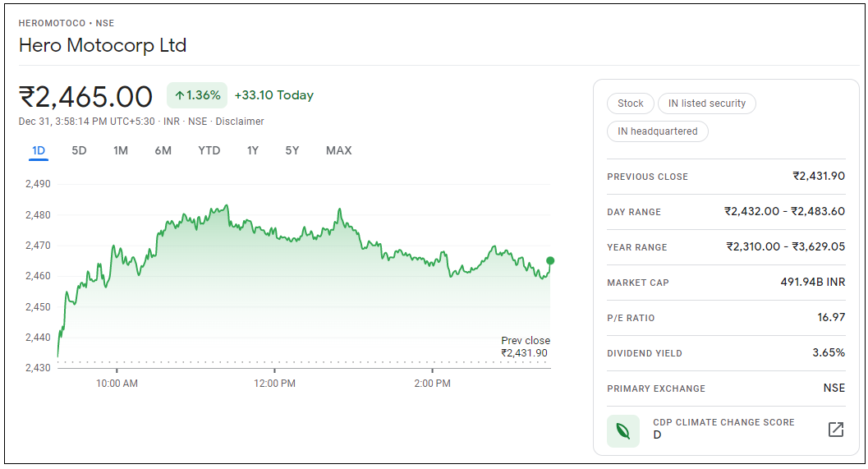
Task: Select the 1D chart range tab
Action: pos(39,150)
